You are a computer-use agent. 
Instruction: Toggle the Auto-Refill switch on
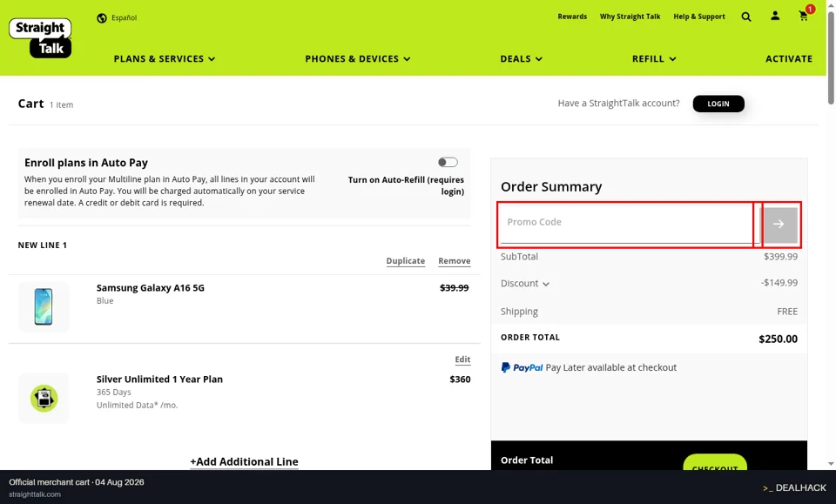click(x=448, y=162)
